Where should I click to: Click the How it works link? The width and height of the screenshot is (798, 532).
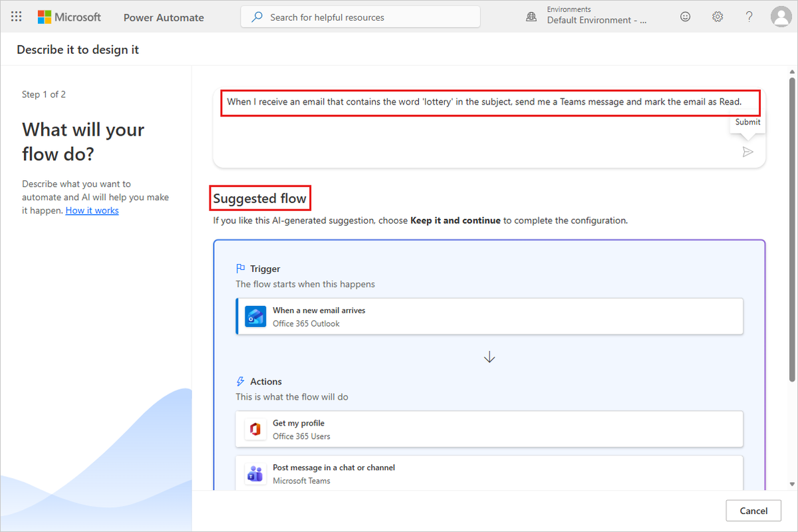point(92,210)
